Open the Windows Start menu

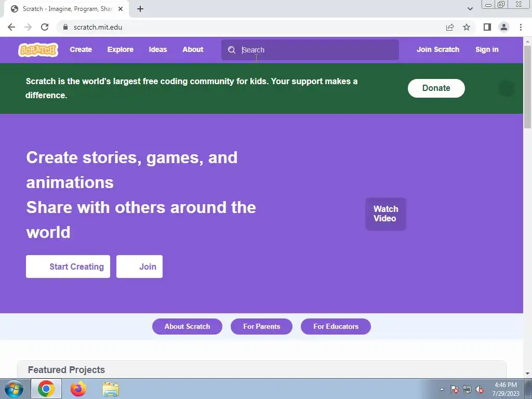point(14,389)
